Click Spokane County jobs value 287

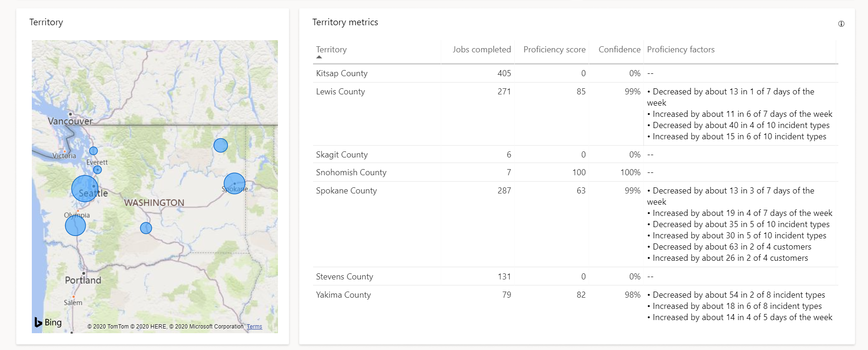coord(504,191)
